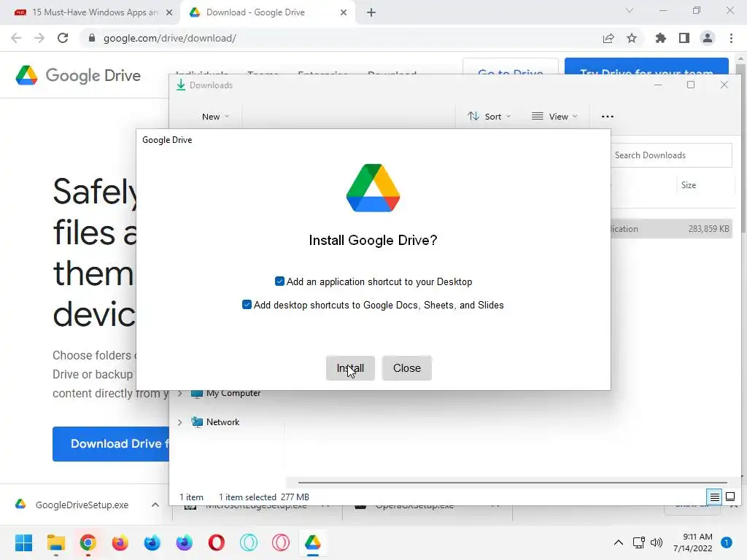Expand My Computer tree node

click(x=180, y=393)
